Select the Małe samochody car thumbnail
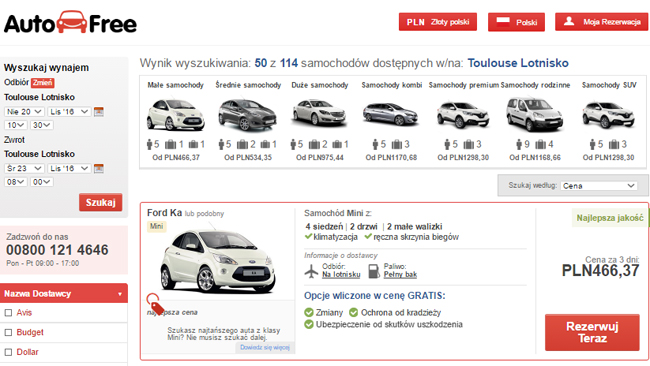 (176, 114)
